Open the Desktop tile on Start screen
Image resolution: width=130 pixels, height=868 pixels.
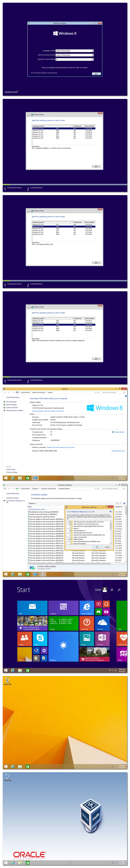click(24, 654)
